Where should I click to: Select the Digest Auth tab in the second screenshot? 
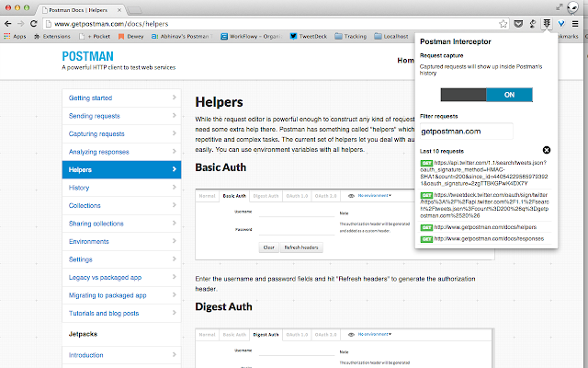click(266, 335)
